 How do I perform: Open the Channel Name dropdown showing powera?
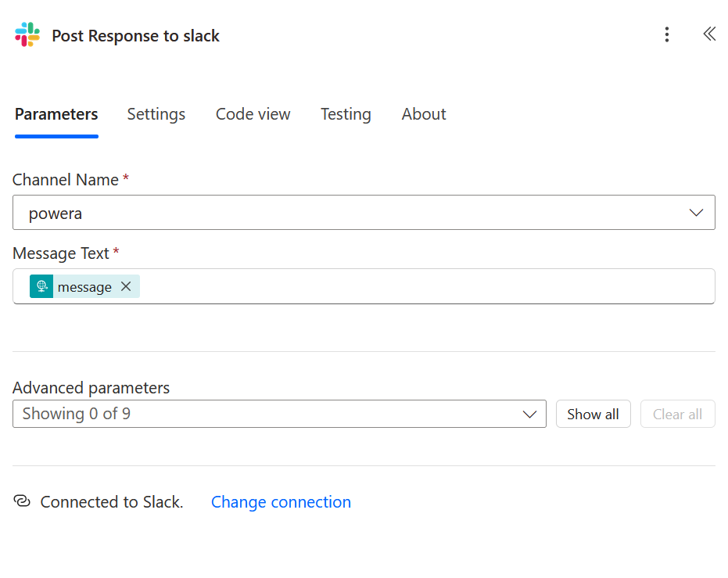point(352,213)
